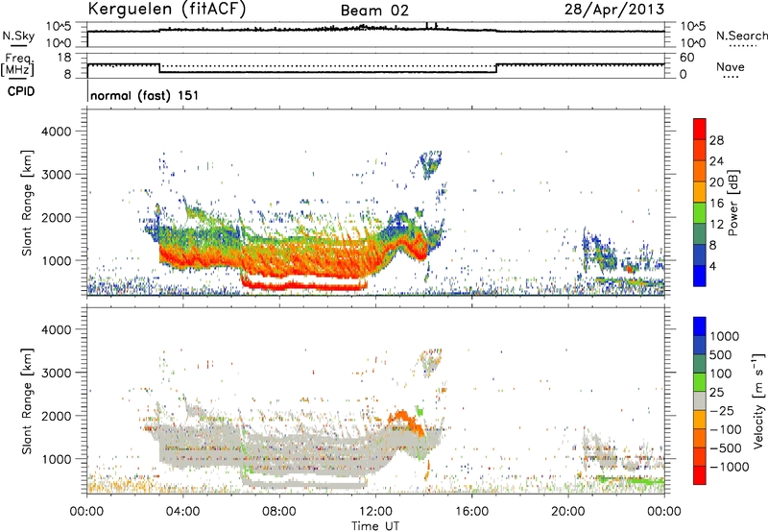Click the "Freq. [MHz]" axis label
This screenshot has height=532, width=768.
click(x=18, y=64)
